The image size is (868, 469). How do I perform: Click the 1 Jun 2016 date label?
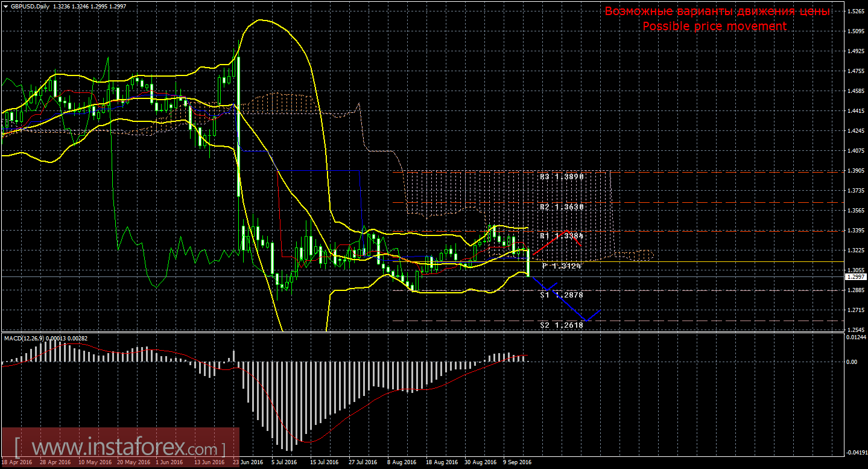point(169,462)
